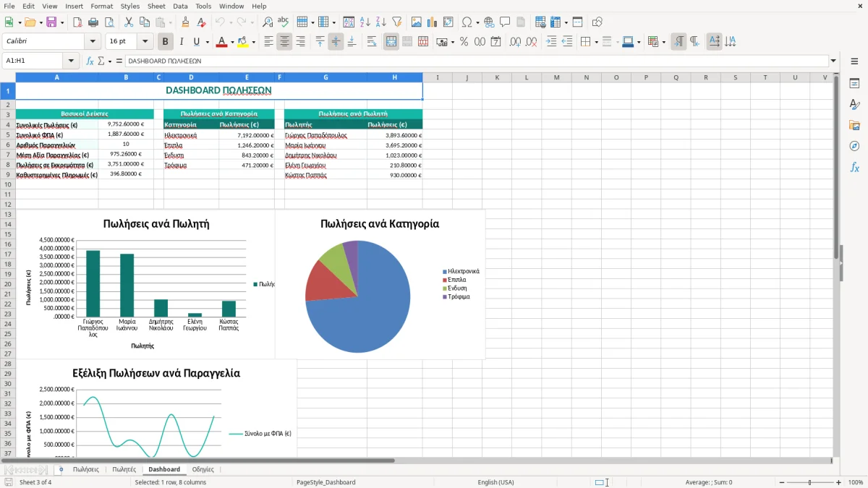Run the spelling check

tap(284, 22)
